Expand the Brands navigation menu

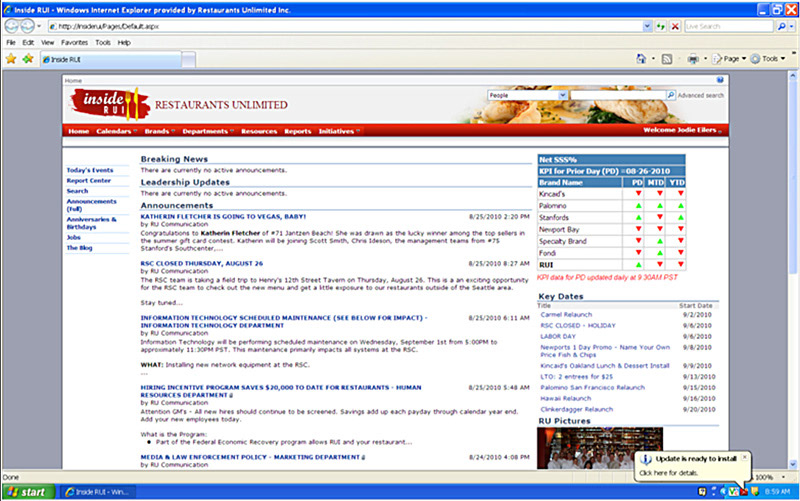(159, 131)
